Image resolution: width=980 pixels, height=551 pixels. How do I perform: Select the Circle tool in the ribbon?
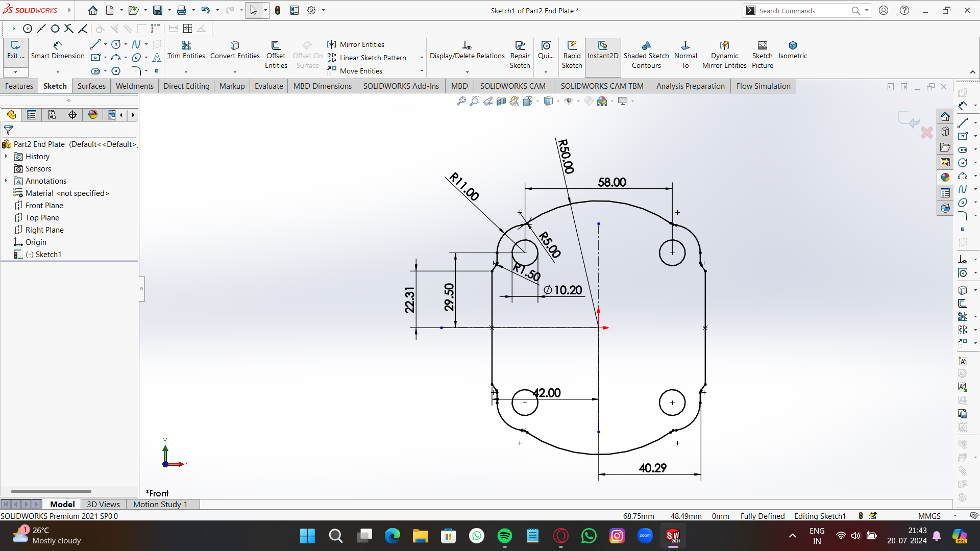[x=116, y=44]
